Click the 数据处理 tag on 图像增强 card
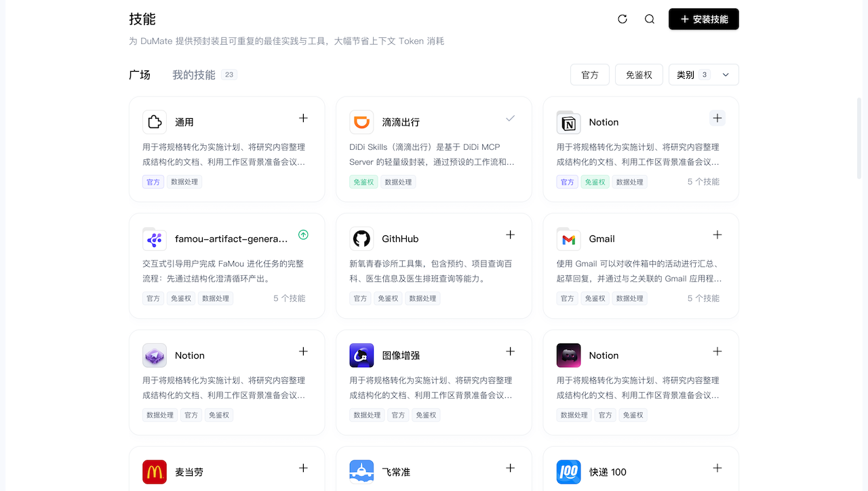Image resolution: width=868 pixels, height=491 pixels. point(367,415)
